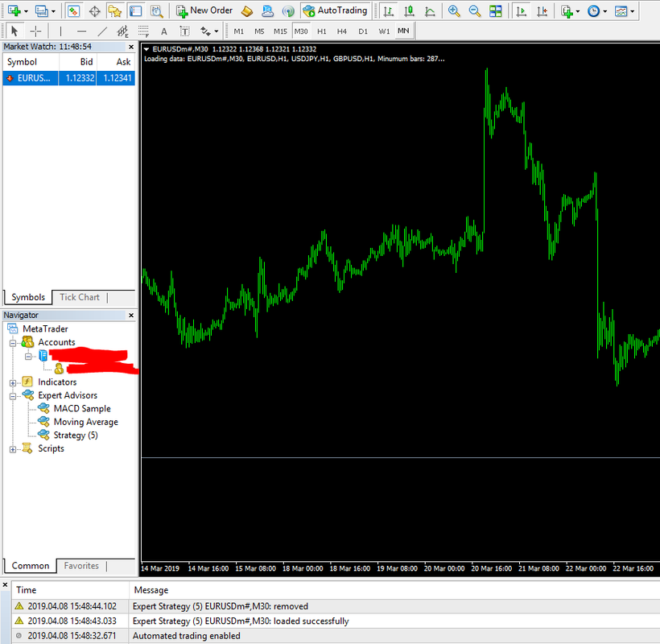Open the Templates dropdown arrow
660x644 pixels.
[632, 11]
